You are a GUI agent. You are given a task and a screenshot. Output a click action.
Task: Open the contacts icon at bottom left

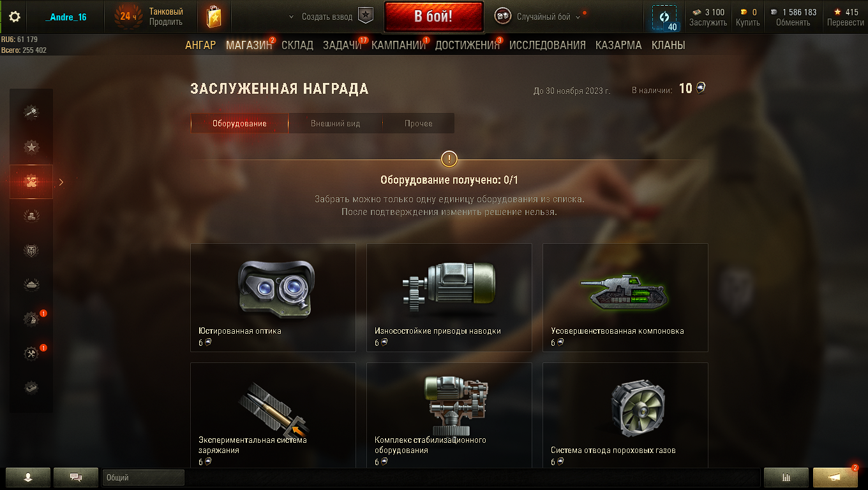tap(27, 477)
